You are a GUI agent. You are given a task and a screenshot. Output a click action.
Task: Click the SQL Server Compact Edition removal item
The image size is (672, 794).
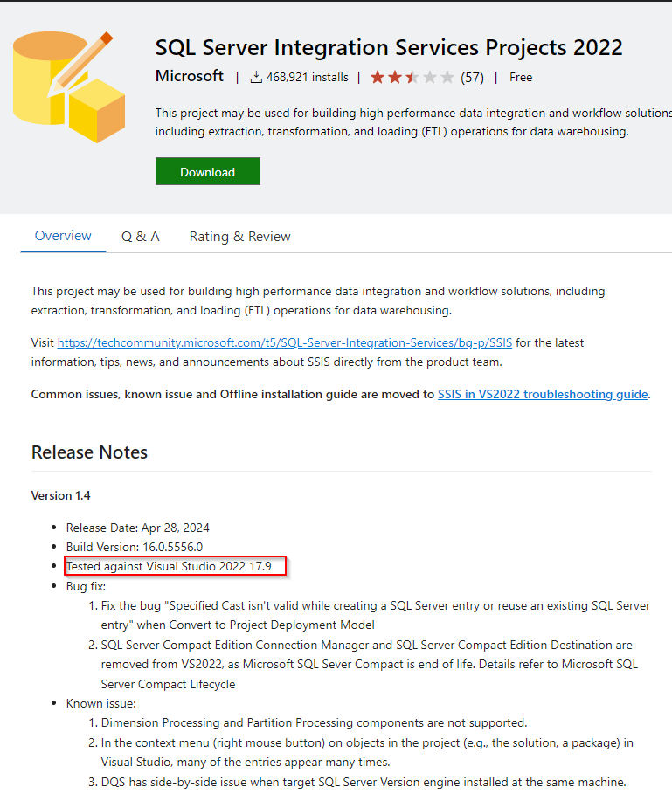(x=369, y=665)
